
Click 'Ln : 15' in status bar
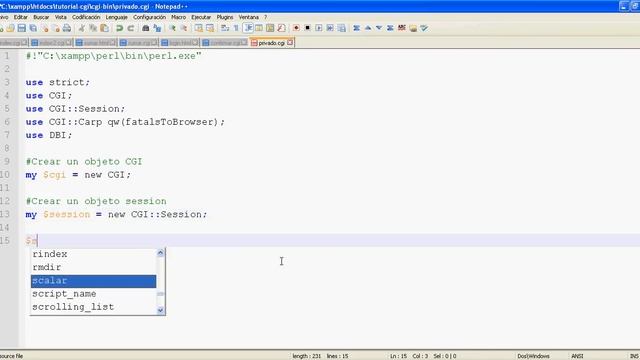[398, 356]
